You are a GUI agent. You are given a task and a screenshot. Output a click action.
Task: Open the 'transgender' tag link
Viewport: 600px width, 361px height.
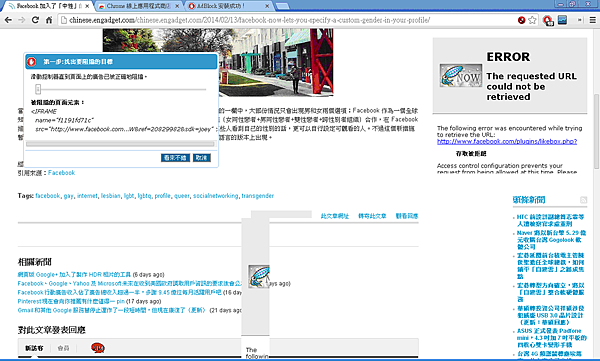[258, 196]
